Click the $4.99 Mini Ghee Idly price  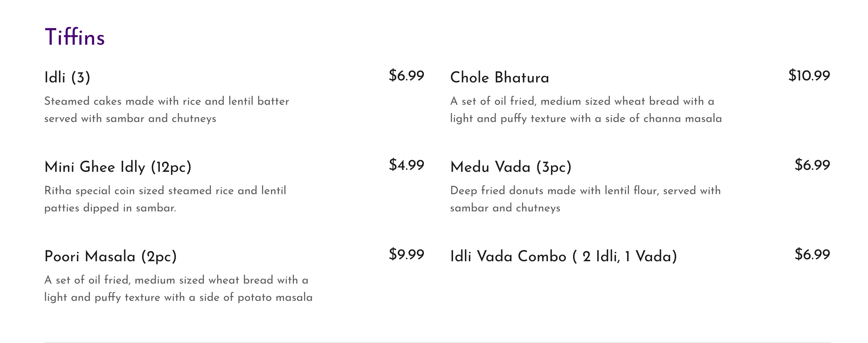pos(406,165)
